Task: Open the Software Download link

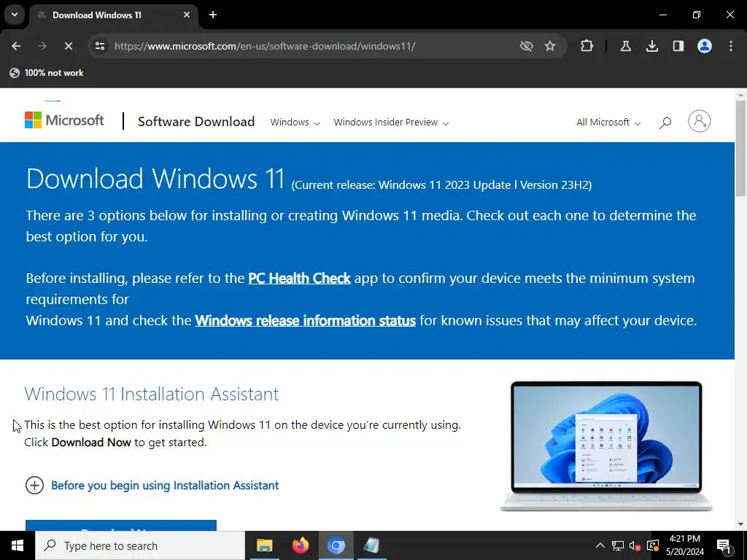Action: [x=196, y=122]
